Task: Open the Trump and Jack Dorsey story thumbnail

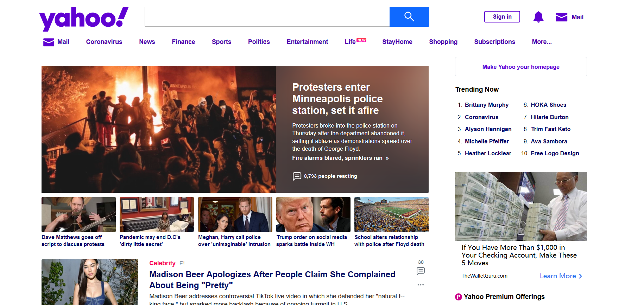Action: 313,214
